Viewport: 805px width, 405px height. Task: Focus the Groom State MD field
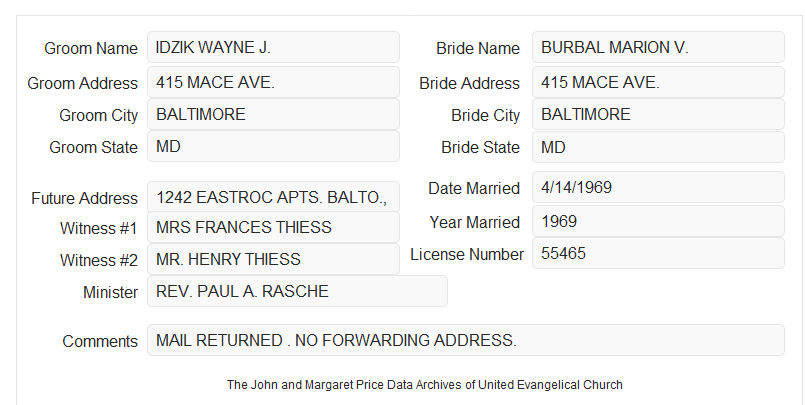coord(273,146)
